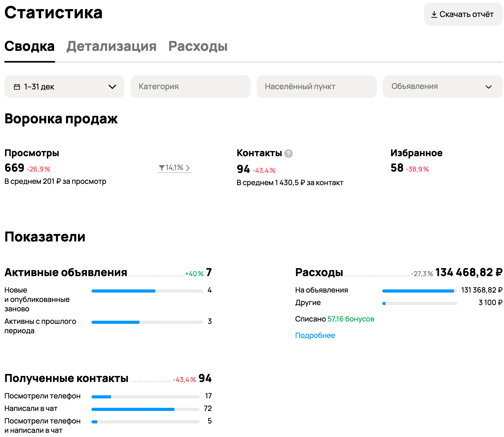Click the download icon in Скачать отчёт

[434, 14]
